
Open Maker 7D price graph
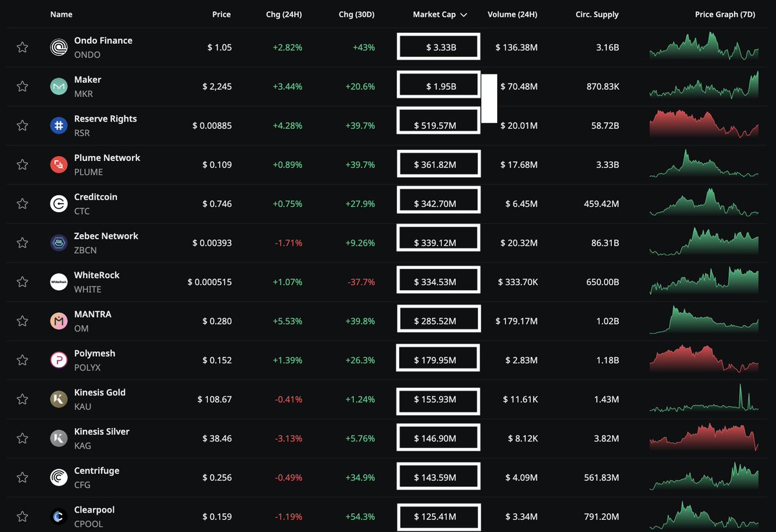[x=704, y=85]
